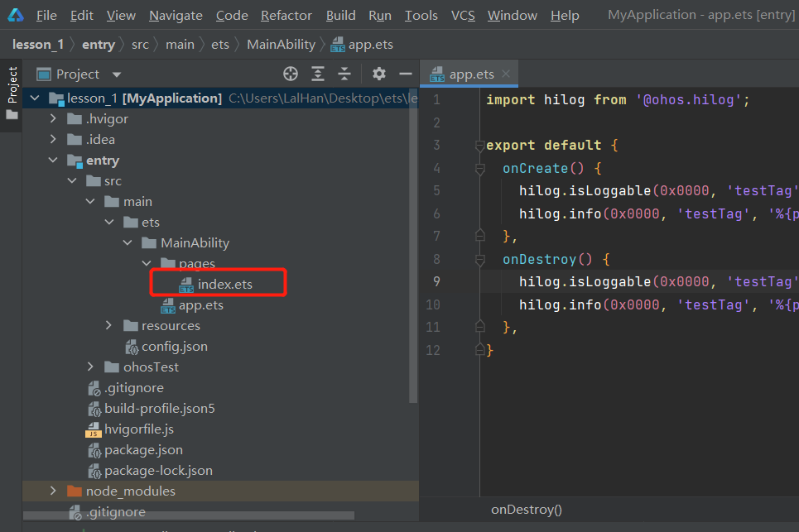Collapse the lesson_1 root node
The width and height of the screenshot is (799, 532).
tap(35, 98)
